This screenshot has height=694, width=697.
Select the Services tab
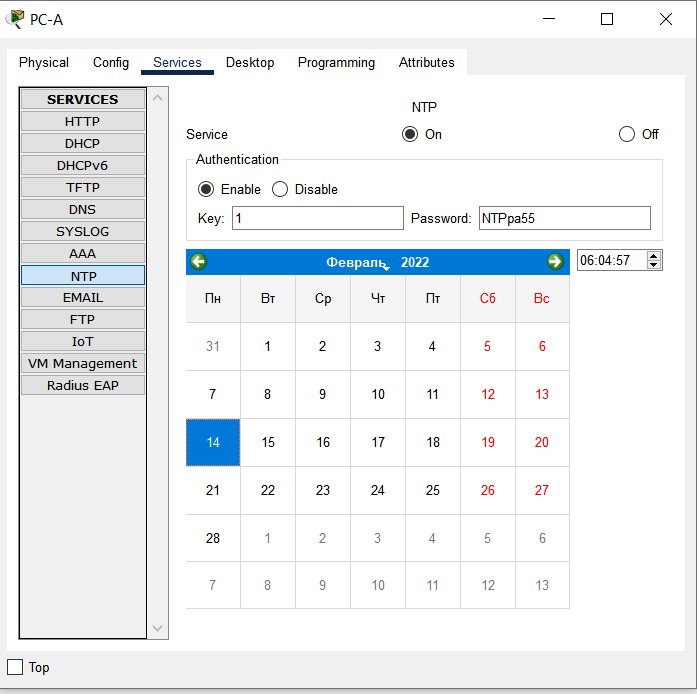tap(177, 62)
